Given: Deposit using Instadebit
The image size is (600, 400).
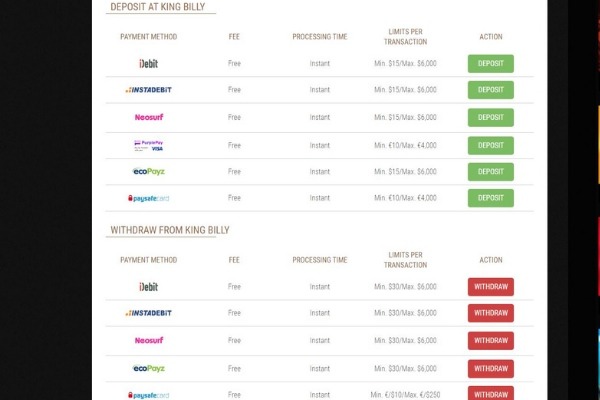Looking at the screenshot, I should [491, 90].
